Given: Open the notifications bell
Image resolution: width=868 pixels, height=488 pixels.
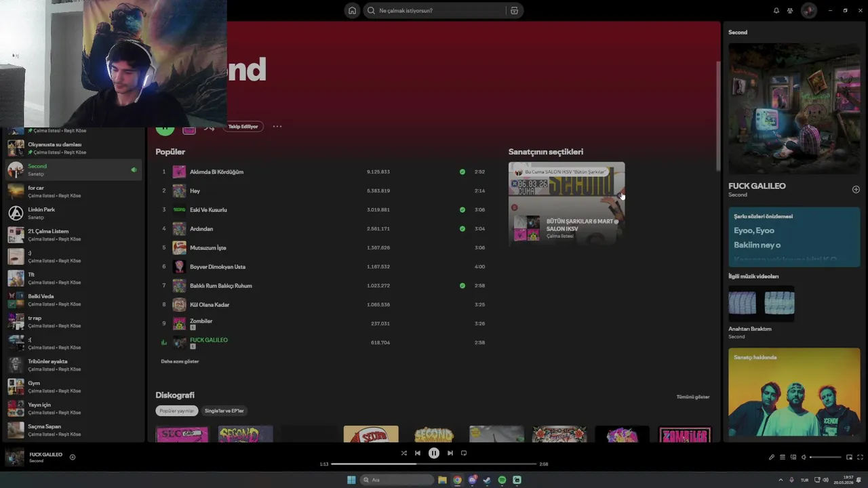Looking at the screenshot, I should (776, 10).
